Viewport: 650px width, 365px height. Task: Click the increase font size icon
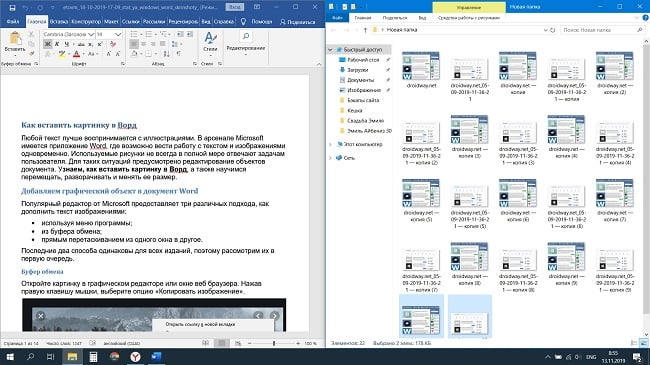click(x=109, y=54)
